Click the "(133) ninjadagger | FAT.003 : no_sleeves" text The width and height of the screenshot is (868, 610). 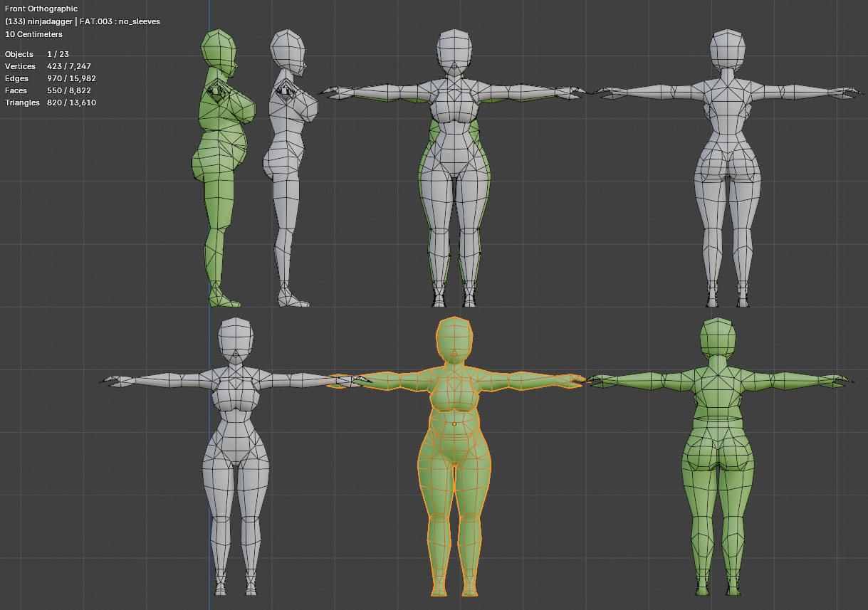click(x=83, y=21)
